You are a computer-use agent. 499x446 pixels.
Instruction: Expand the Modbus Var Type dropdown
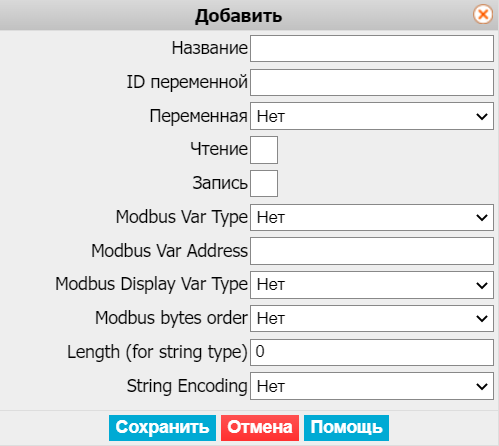(372, 217)
